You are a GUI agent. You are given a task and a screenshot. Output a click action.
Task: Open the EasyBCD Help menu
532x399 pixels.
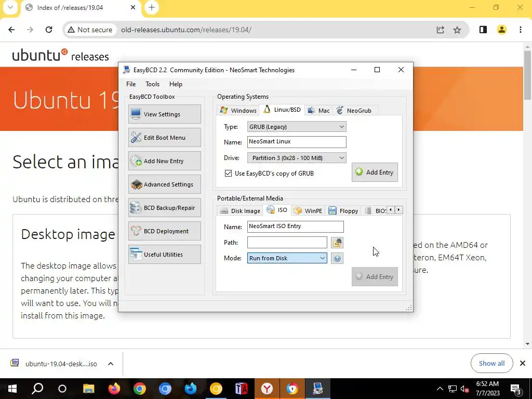pyautogui.click(x=176, y=84)
